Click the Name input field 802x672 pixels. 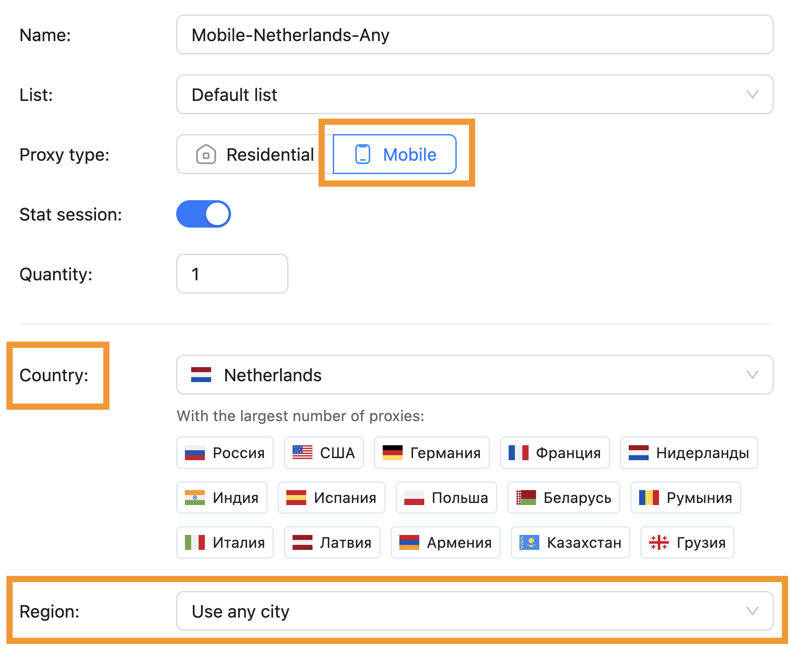coord(475,35)
